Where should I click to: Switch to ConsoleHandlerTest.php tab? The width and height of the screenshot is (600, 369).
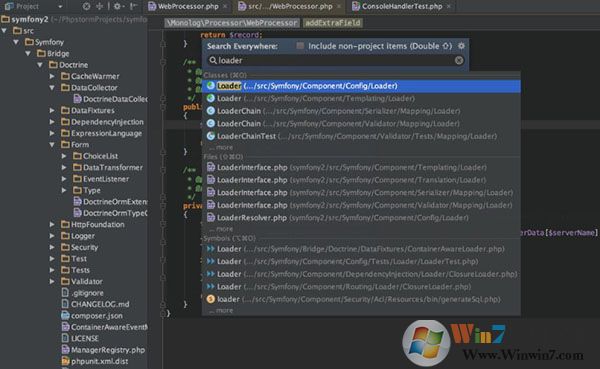pos(402,7)
